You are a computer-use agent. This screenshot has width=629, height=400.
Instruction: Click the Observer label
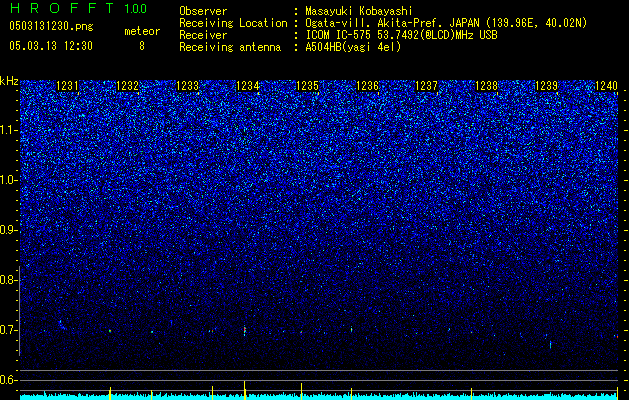(x=203, y=11)
